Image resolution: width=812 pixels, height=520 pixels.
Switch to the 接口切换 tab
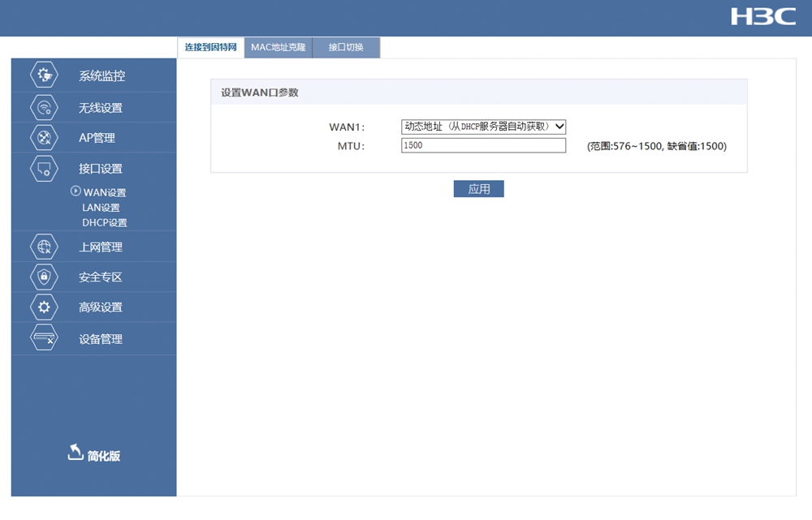(346, 48)
